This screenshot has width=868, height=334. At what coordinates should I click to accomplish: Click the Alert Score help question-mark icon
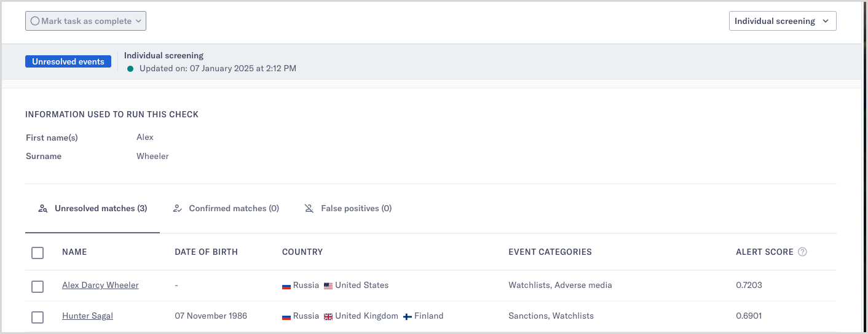pyautogui.click(x=802, y=252)
